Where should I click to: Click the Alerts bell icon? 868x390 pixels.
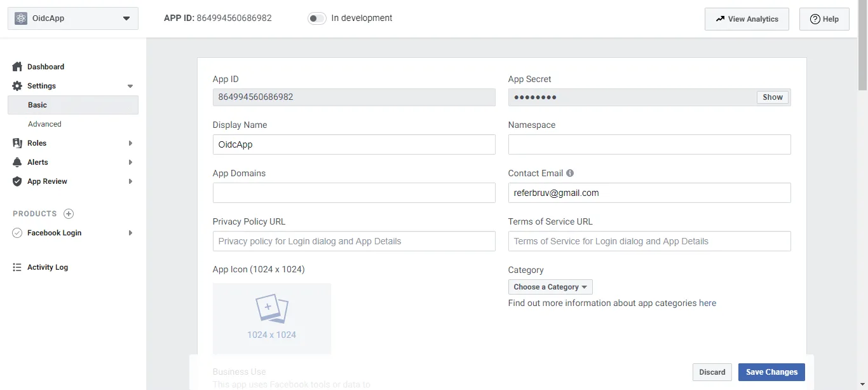(17, 162)
